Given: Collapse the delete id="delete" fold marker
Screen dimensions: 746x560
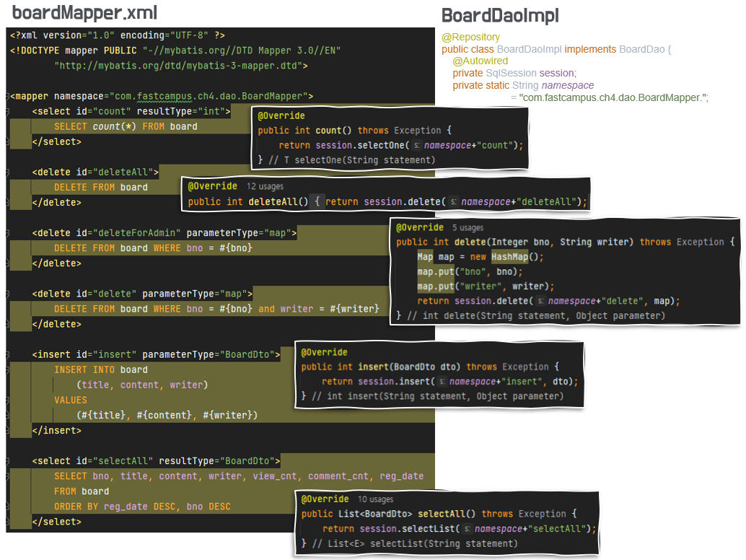Looking at the screenshot, I should pos(8,294).
